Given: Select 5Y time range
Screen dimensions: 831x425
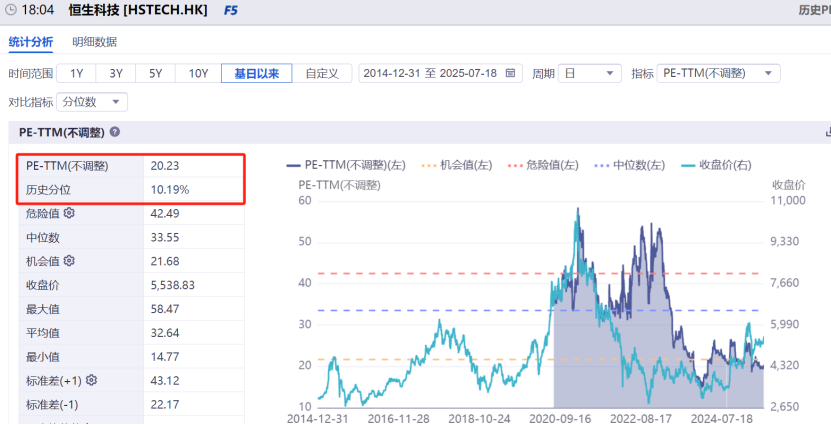Looking at the screenshot, I should [x=155, y=73].
